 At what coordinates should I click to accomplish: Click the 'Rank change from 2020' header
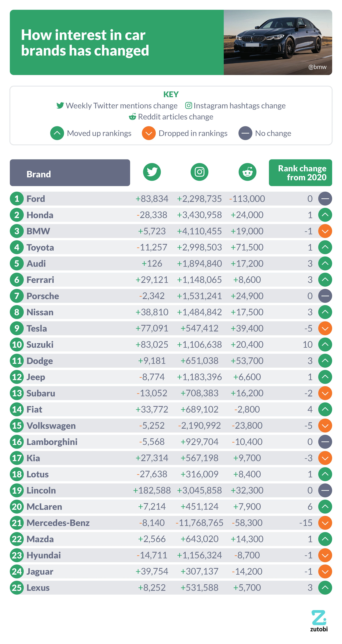(300, 173)
